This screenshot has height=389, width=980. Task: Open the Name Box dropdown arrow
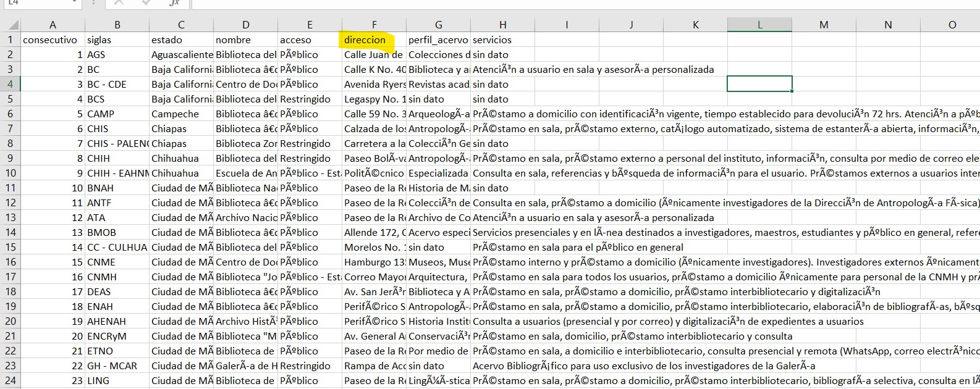75,3
